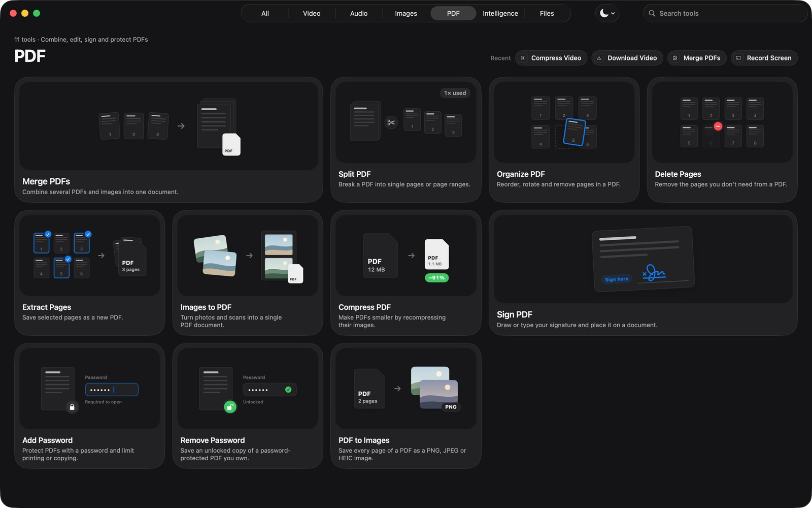The width and height of the screenshot is (812, 508).
Task: Select the Images to PDF heading
Action: tap(206, 307)
